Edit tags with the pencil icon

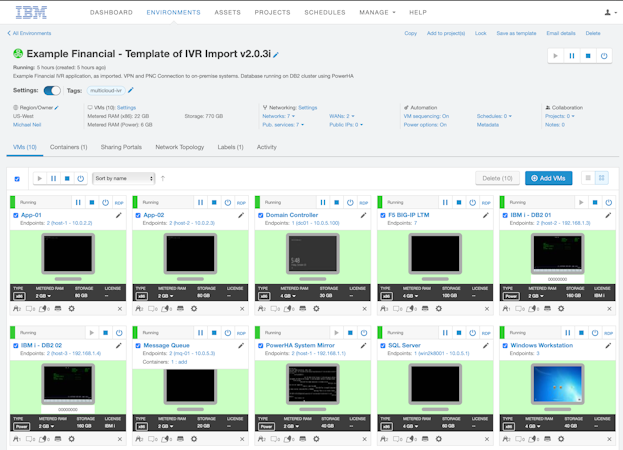pos(131,90)
